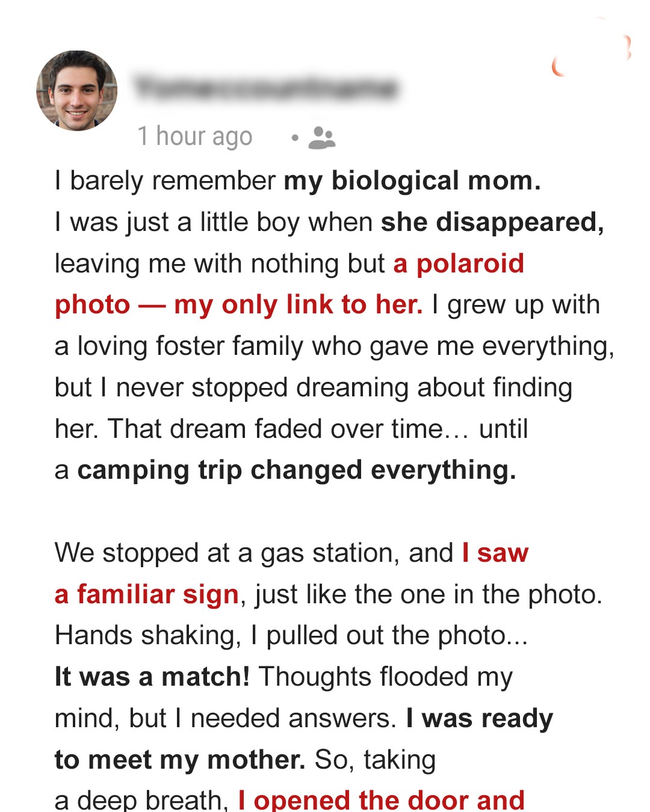This screenshot has height=812, width=650.
Task: Click the red "I opened the door and" text
Action: click(382, 800)
